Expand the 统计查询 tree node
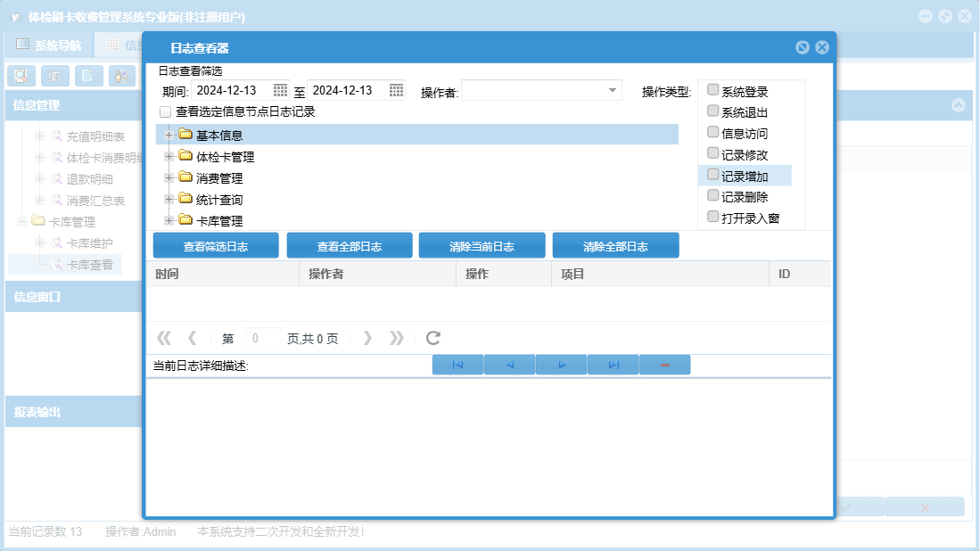Screen dimensions: 980x551 [169, 199]
